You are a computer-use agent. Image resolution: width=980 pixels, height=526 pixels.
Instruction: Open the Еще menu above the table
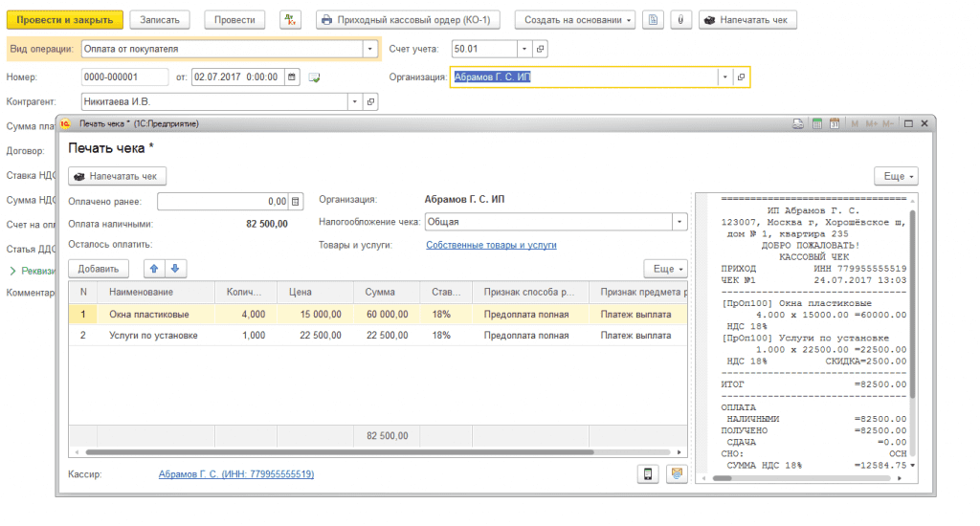tap(665, 269)
